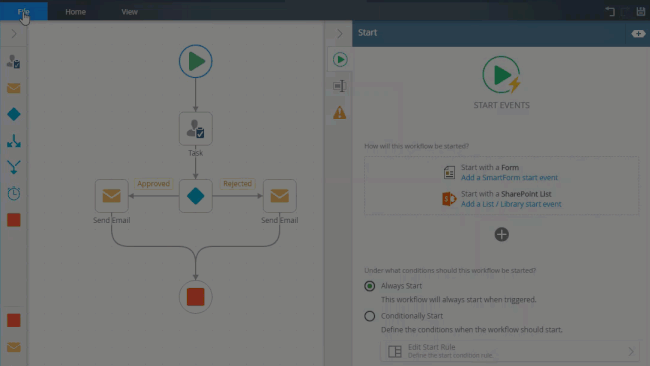Click the Rejected line label
This screenshot has width=650, height=366.
[x=238, y=184]
